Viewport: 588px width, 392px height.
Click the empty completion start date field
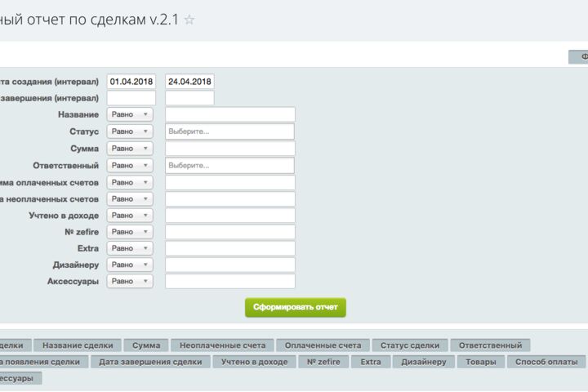[131, 98]
